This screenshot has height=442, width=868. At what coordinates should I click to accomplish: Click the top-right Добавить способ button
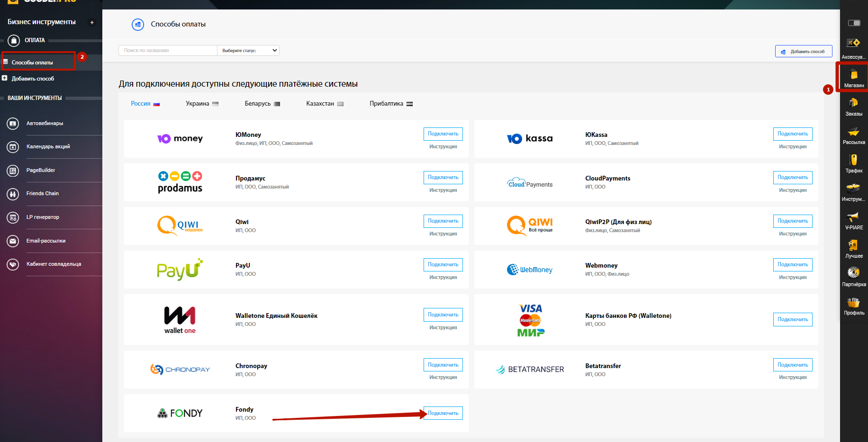(804, 51)
